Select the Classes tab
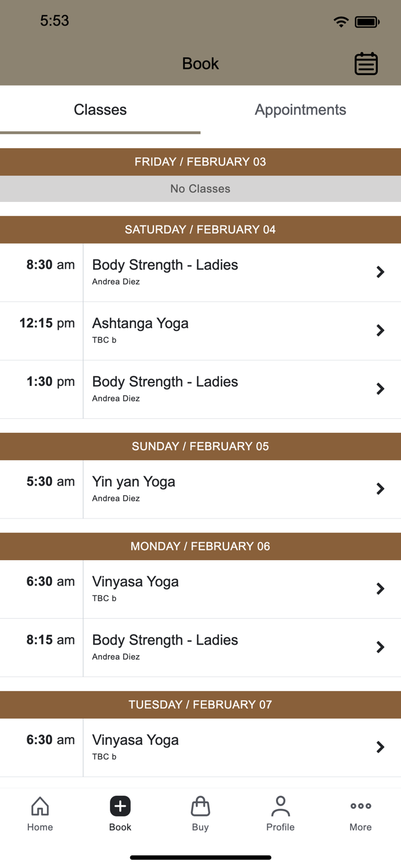 pyautogui.click(x=100, y=110)
